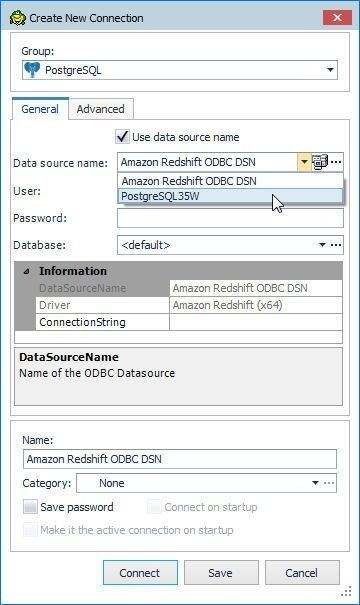The width and height of the screenshot is (360, 605).
Task: Collapse the Information section triangle
Action: (x=26, y=271)
